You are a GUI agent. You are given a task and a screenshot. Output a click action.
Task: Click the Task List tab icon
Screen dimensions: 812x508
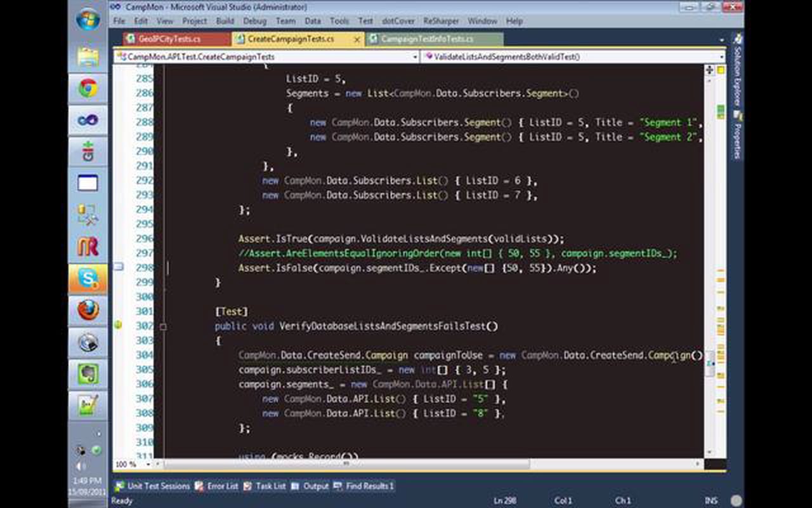[248, 486]
